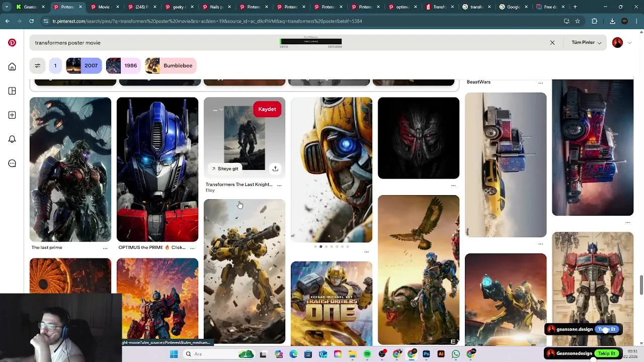Screen dimensions: 644x362
Task: Click the create plus icon in the sidebar
Action: [12, 115]
